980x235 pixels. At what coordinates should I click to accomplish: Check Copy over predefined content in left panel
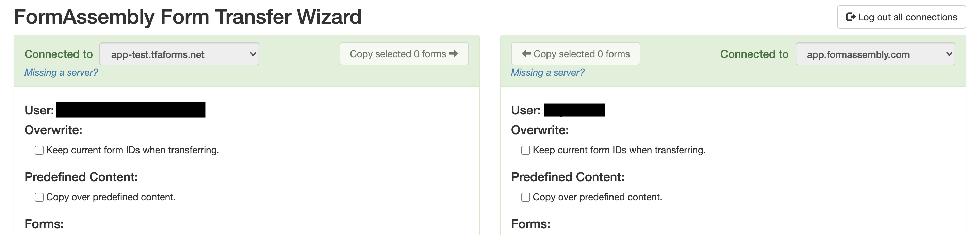click(39, 197)
